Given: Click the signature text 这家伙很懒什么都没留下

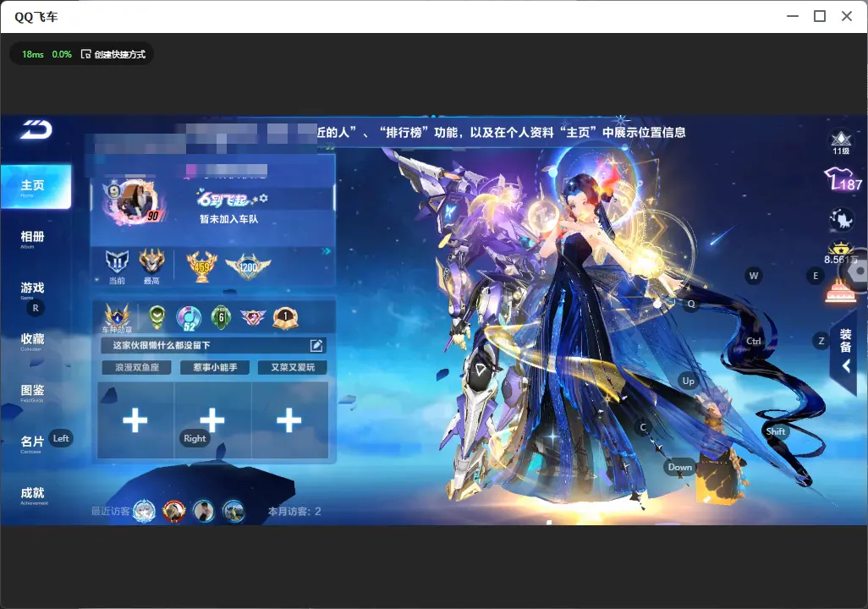Looking at the screenshot, I should pos(161,345).
